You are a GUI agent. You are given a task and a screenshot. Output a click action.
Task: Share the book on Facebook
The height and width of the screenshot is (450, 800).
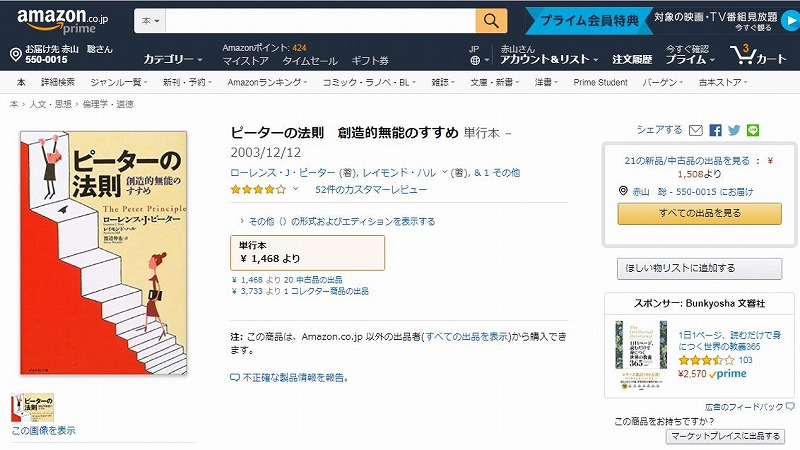715,131
